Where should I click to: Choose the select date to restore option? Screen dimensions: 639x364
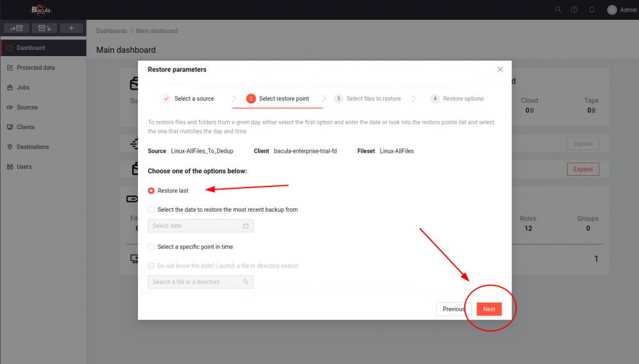[152, 210]
